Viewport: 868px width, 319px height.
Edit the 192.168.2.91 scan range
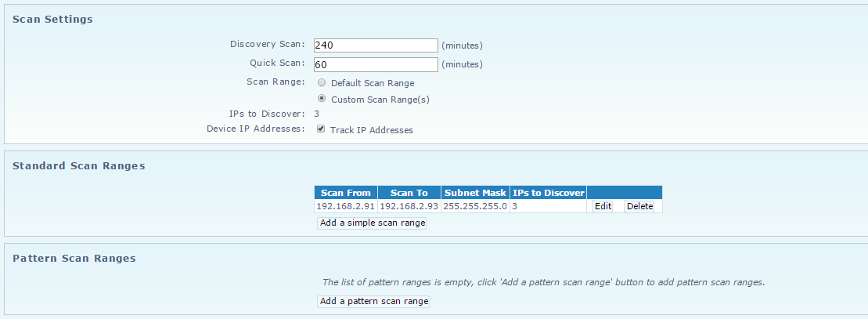(603, 206)
